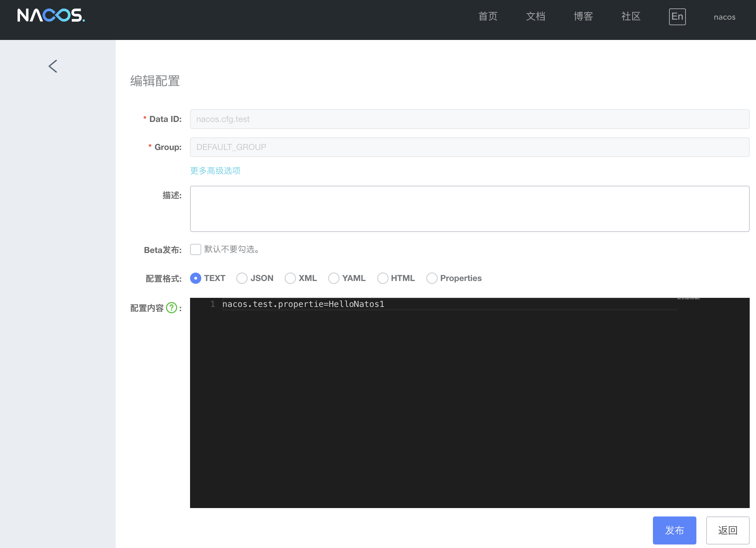Expand 更多高级选项 advanced options
Screen dimensions: 756x548
[215, 171]
